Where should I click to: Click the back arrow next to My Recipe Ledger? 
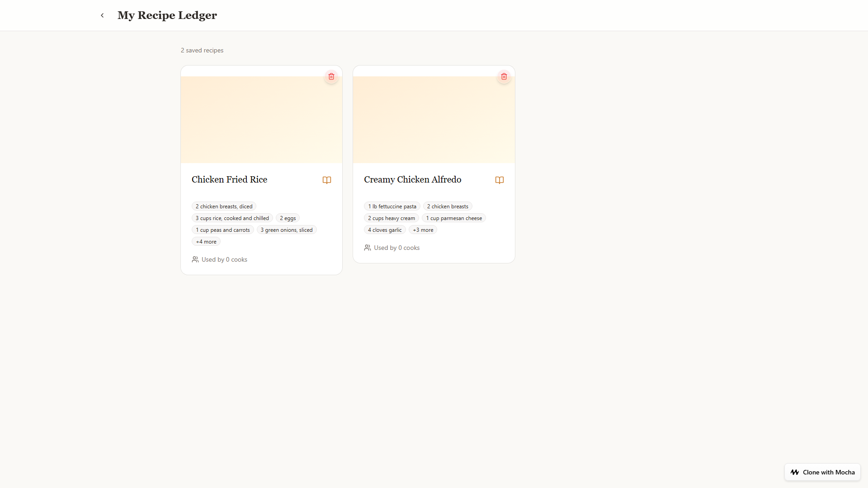point(102,15)
